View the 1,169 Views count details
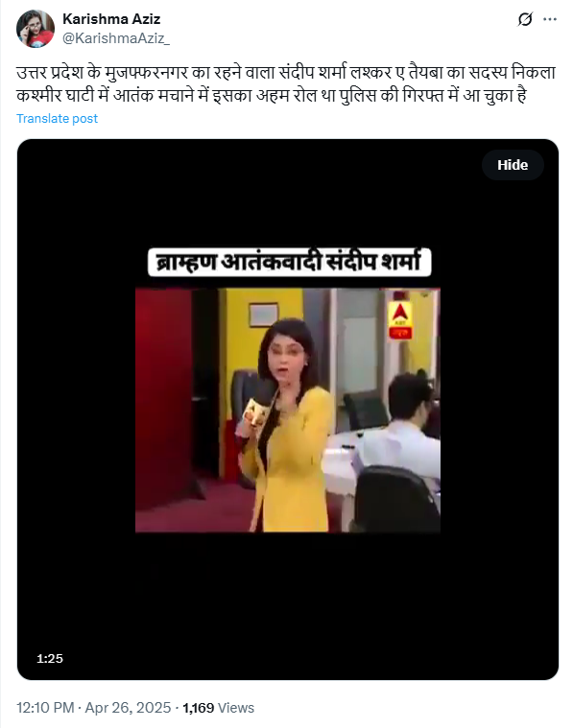Image resolution: width=573 pixels, height=728 pixels. [x=219, y=708]
